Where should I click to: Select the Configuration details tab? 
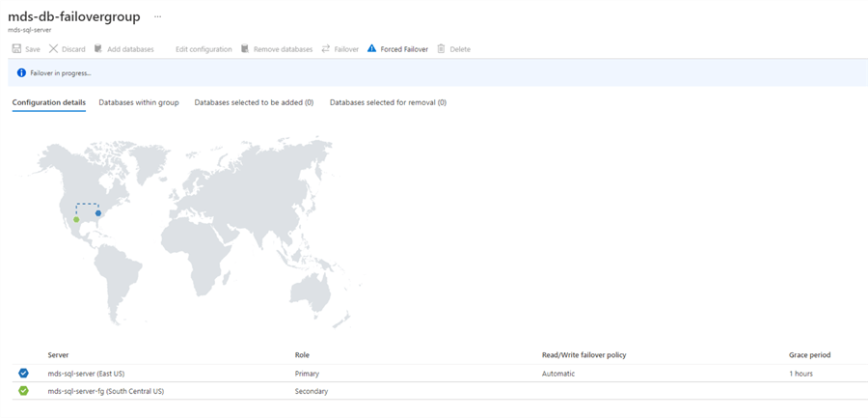point(48,102)
